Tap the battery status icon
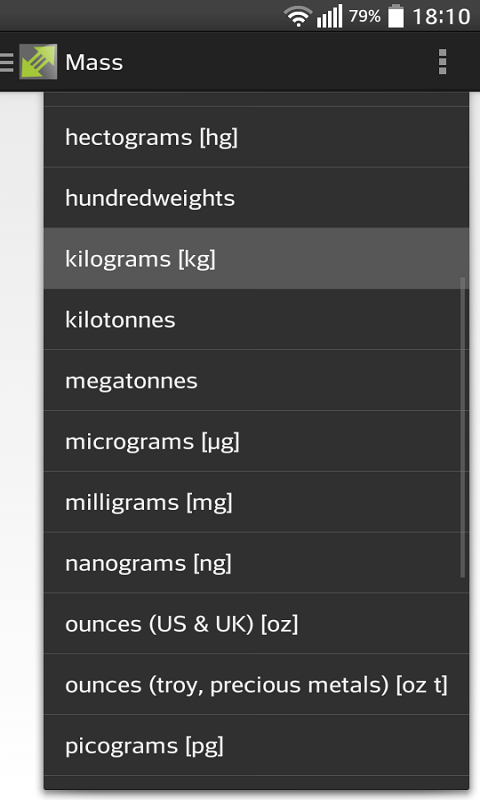 coord(396,16)
